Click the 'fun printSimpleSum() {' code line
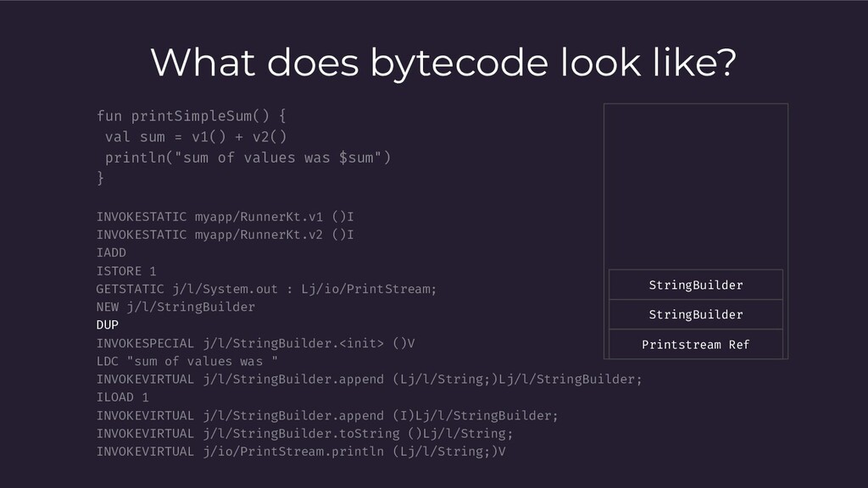This screenshot has width=868, height=488. [191, 116]
